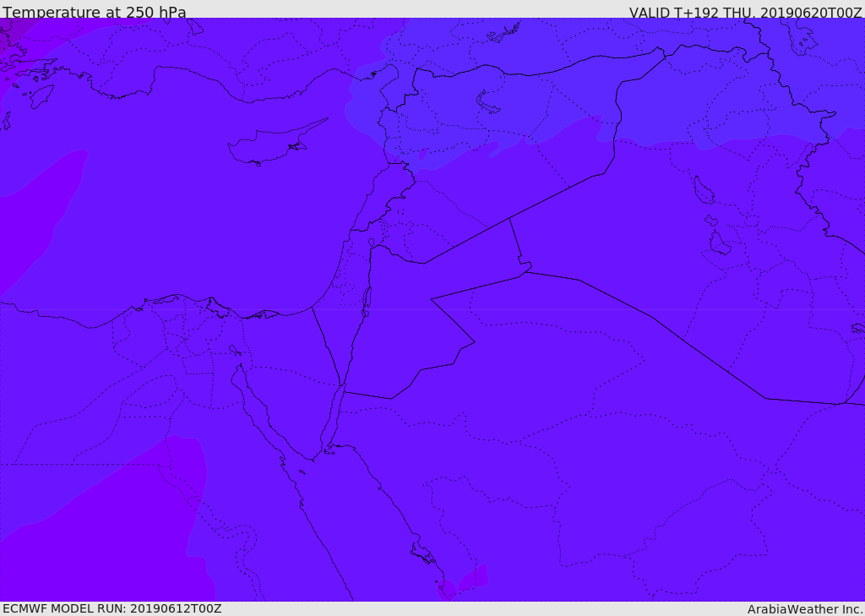Click the 'ECMWF MODEL RUN: 20190612T00Z' footer text

click(112, 608)
